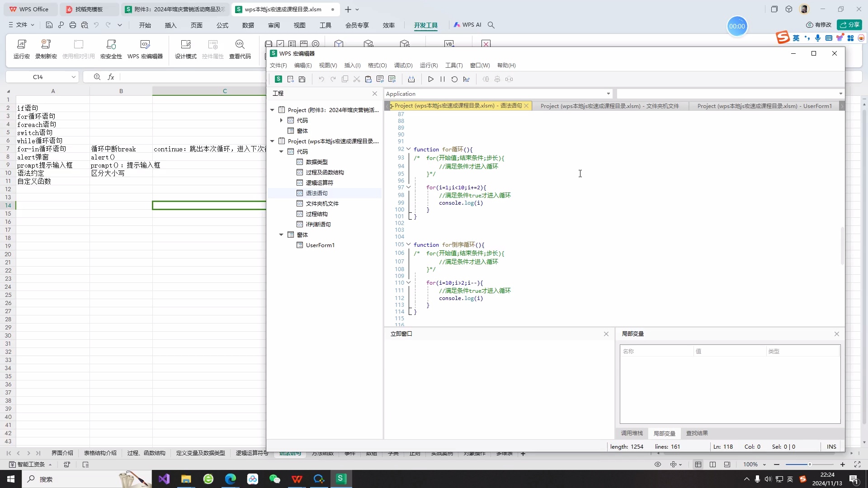Expand the first Project's 代码 node
This screenshot has width=868, height=488.
[x=281, y=120]
